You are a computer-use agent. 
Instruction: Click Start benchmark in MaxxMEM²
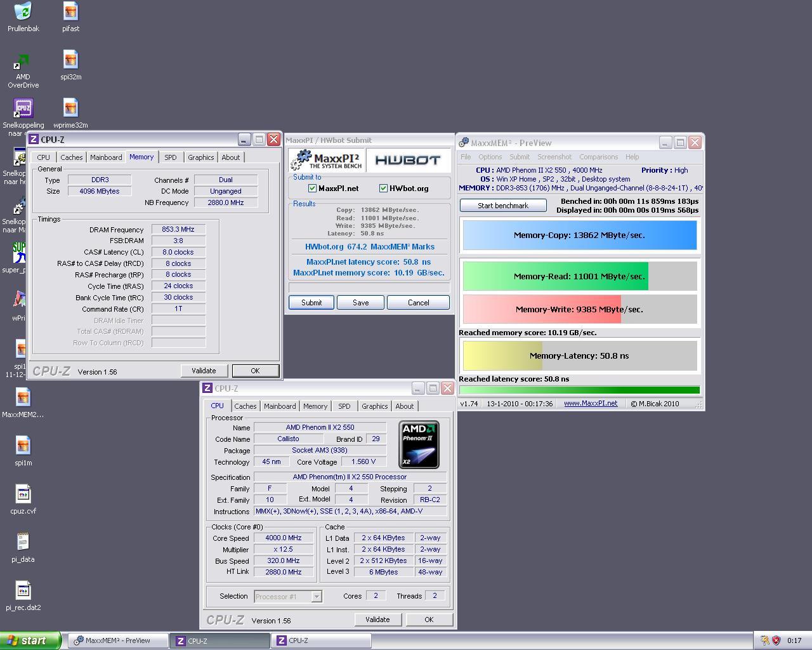pyautogui.click(x=503, y=206)
